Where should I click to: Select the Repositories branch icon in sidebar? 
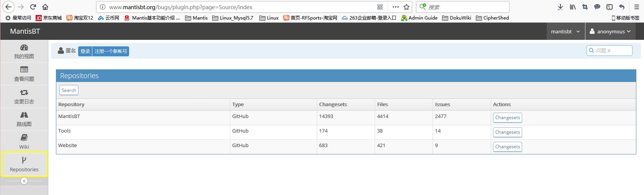click(24, 160)
